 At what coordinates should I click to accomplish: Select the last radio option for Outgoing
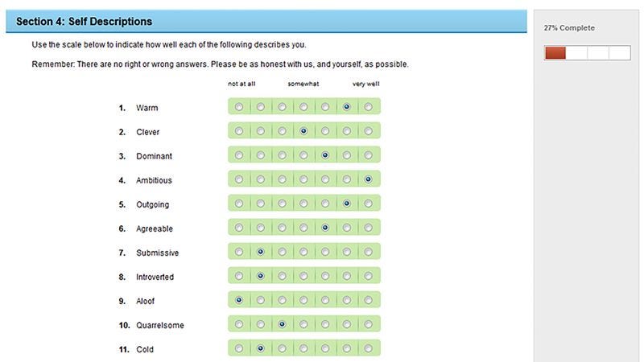click(369, 204)
